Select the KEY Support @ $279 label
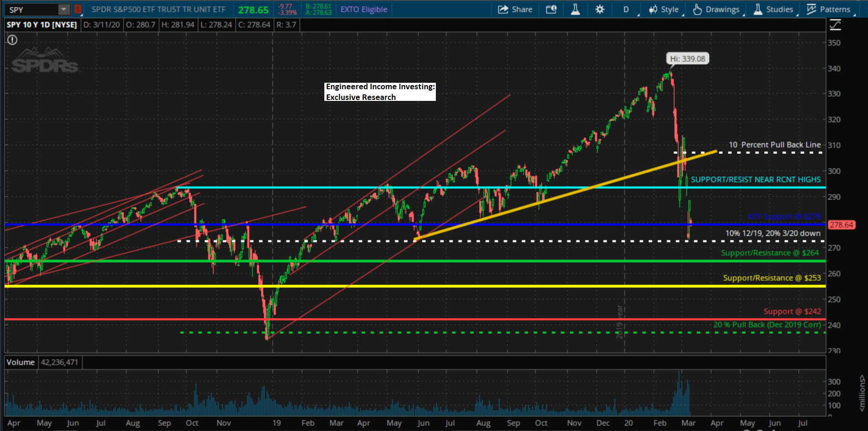Screen dimensions: 868x431 [x=784, y=217]
